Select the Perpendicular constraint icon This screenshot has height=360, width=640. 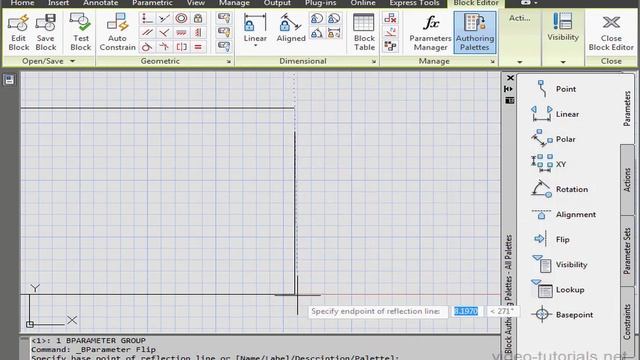[164, 33]
